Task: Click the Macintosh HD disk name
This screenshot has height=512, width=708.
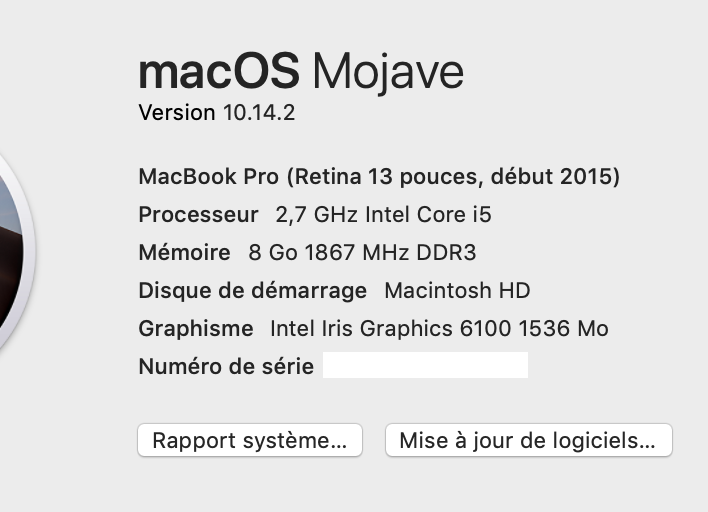Action: pos(457,291)
